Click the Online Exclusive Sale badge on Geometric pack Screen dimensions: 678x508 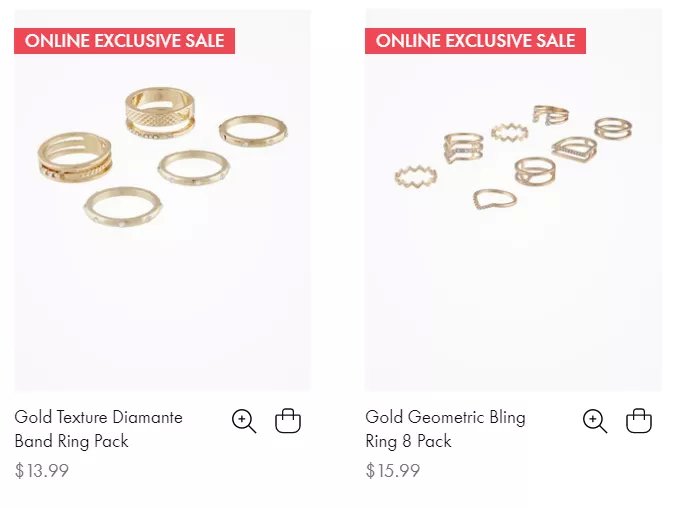[x=475, y=41]
